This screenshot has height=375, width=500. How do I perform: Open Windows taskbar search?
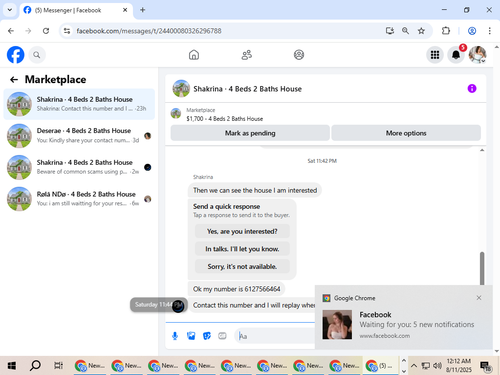click(35, 366)
